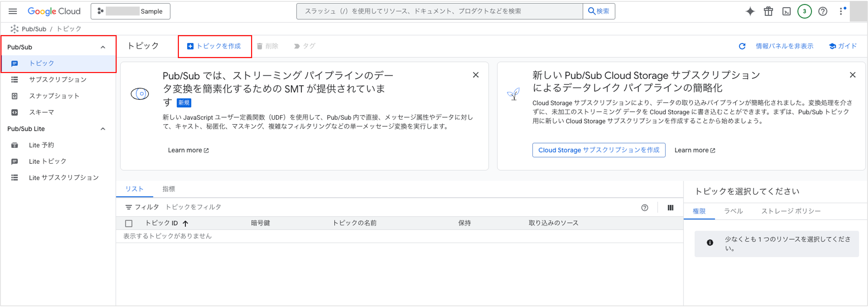
Task: Select the ストレージ ポリシー tab
Action: click(x=791, y=211)
